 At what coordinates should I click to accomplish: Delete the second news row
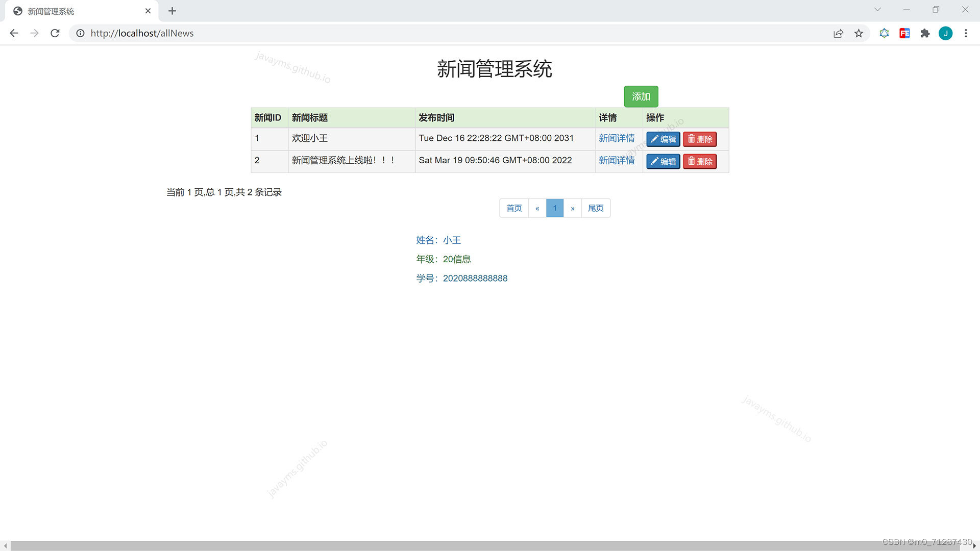(x=700, y=162)
